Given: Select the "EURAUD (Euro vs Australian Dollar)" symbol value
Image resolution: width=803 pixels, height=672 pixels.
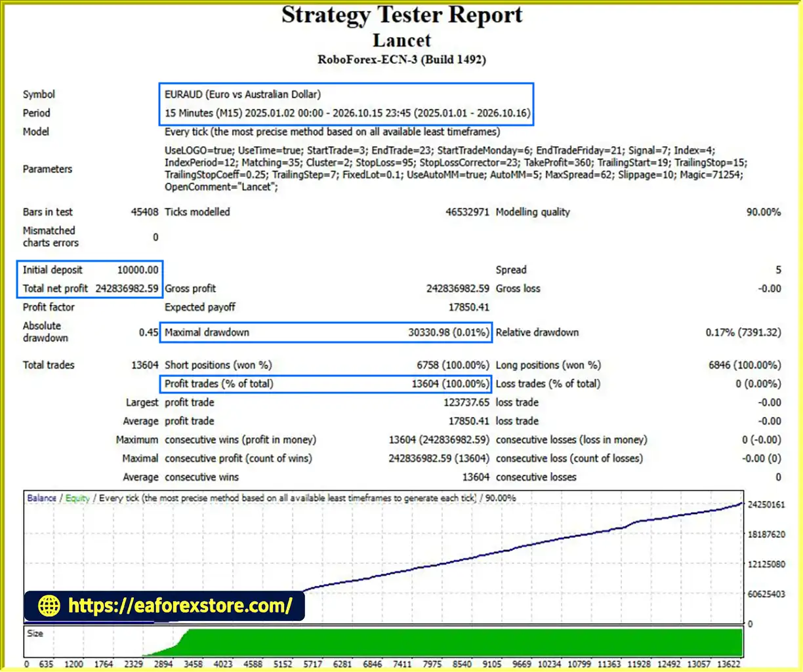Looking at the screenshot, I should coord(243,94).
